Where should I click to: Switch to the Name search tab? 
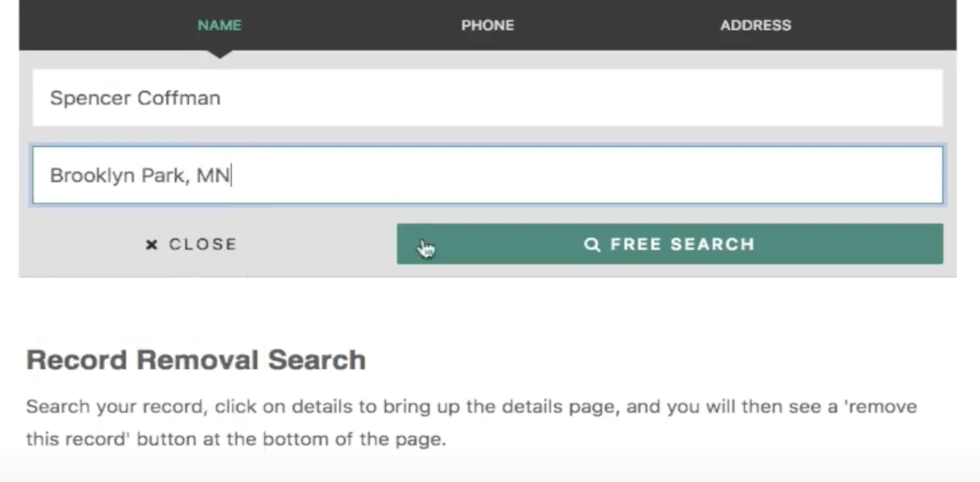coord(220,25)
